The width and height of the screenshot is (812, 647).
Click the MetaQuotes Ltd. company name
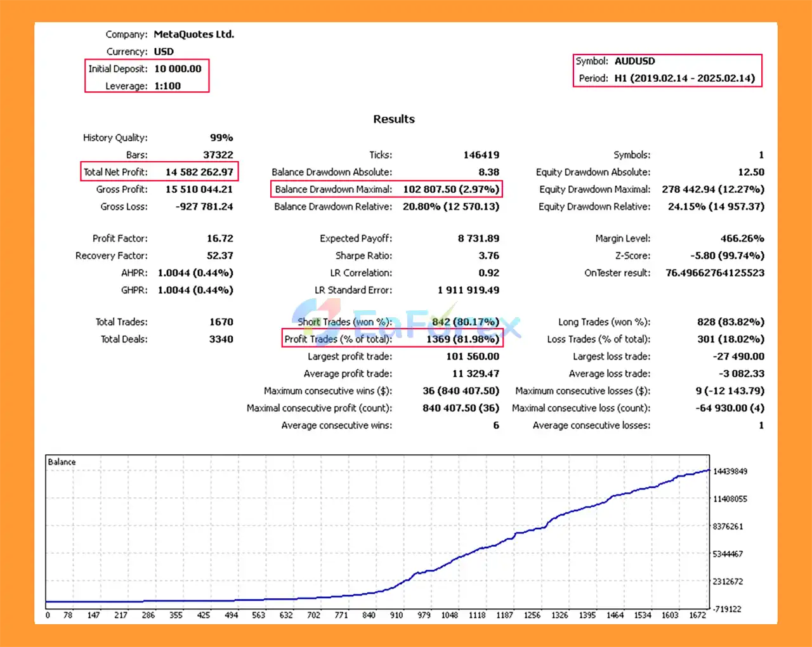coord(193,34)
